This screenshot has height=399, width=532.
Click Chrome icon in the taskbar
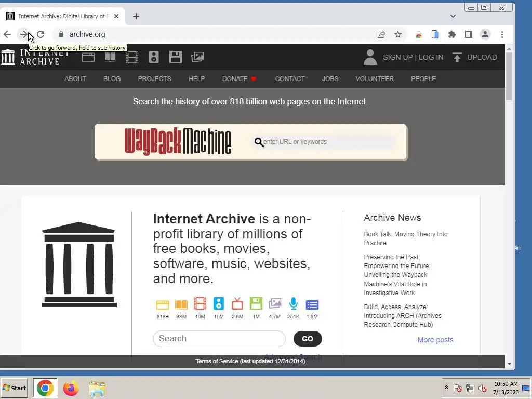45,388
